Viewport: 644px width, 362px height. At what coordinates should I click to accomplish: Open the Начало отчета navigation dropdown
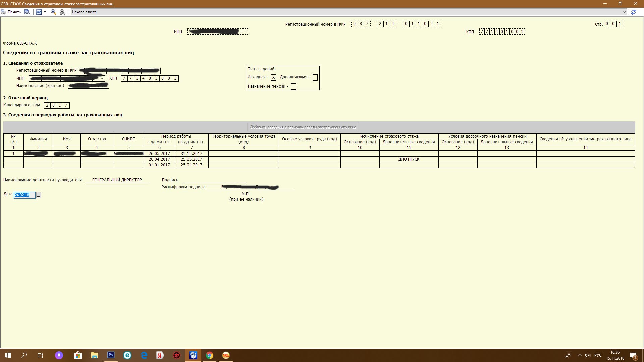coord(624,12)
